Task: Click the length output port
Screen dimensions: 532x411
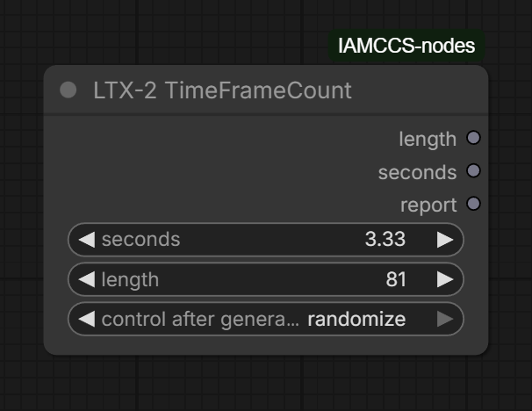Action: pos(473,138)
